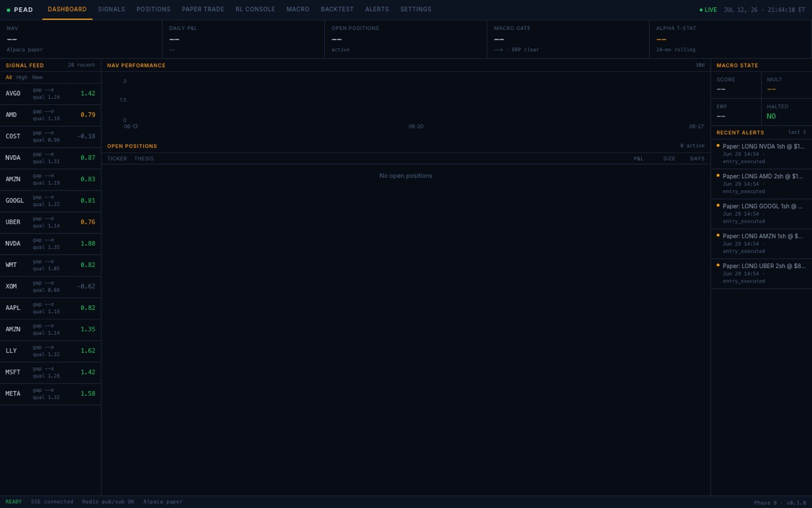This screenshot has height=508, width=812.
Task: Select the LLY signal row
Action: [x=50, y=351]
